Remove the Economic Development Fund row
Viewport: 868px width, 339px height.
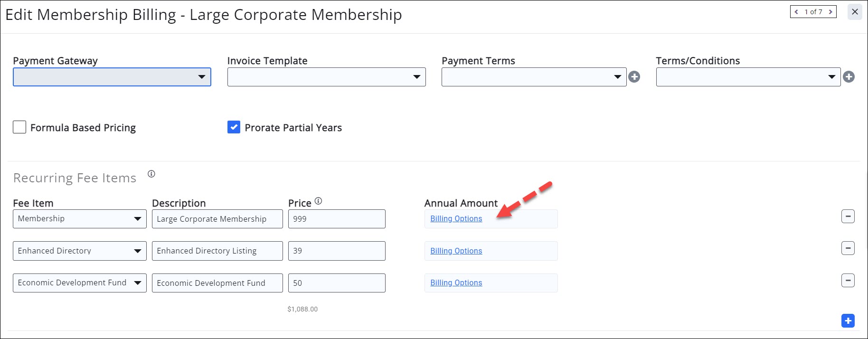coord(848,281)
